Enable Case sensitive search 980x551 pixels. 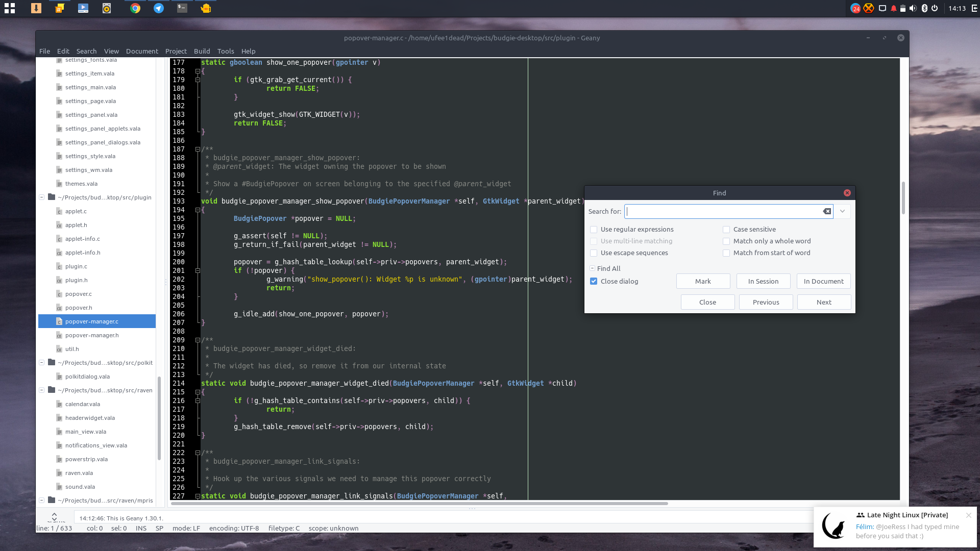click(x=726, y=230)
